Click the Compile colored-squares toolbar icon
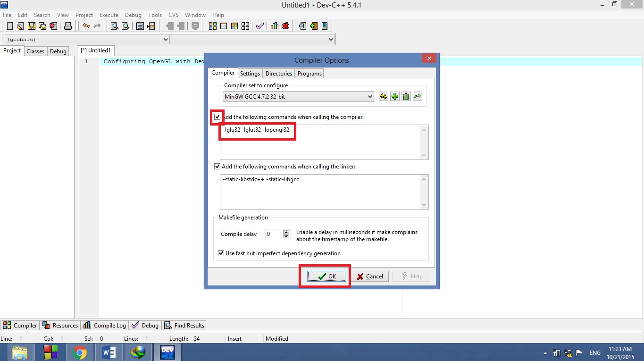Viewport: 644px width, 361px height. click(x=212, y=26)
